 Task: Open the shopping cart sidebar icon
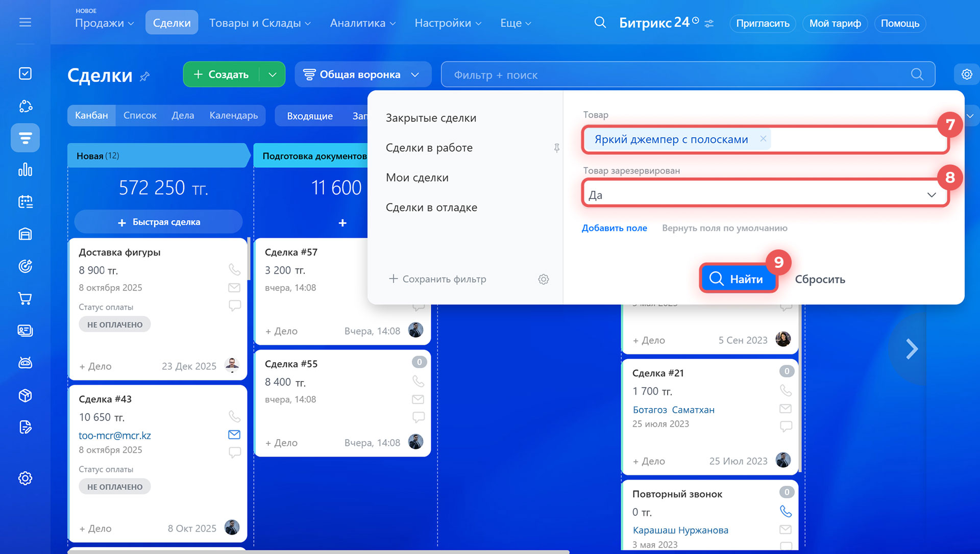(x=25, y=298)
